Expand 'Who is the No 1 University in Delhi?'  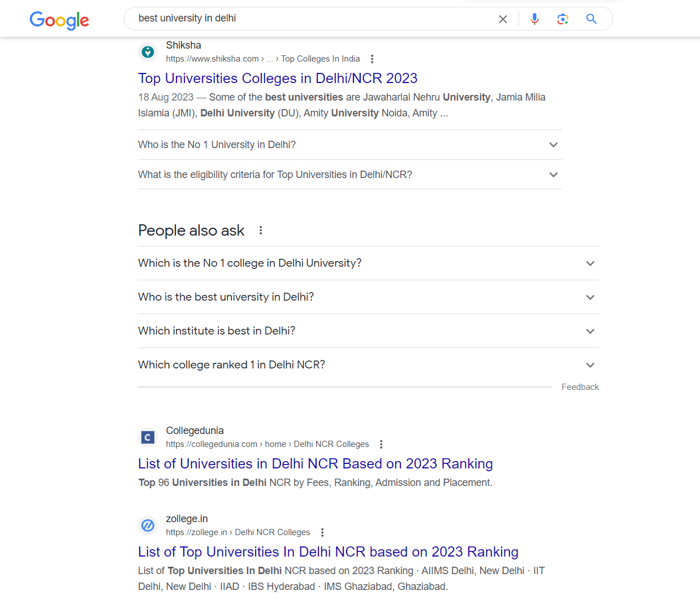coord(350,145)
